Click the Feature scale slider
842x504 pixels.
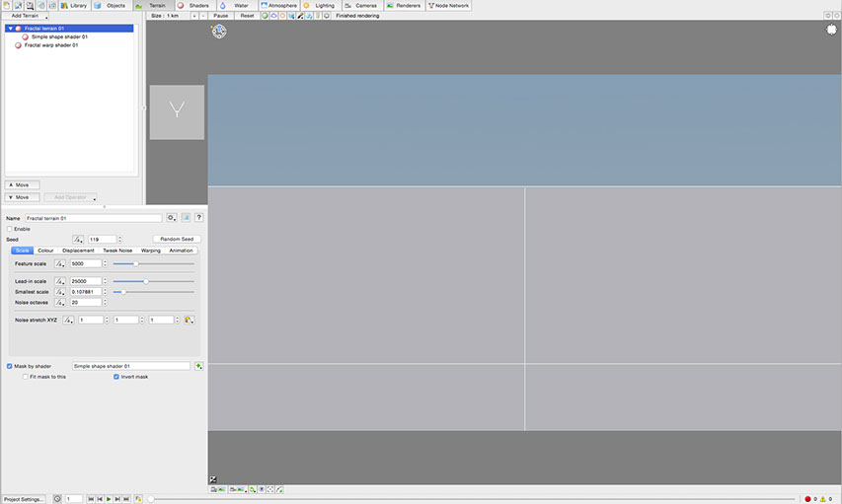point(153,263)
